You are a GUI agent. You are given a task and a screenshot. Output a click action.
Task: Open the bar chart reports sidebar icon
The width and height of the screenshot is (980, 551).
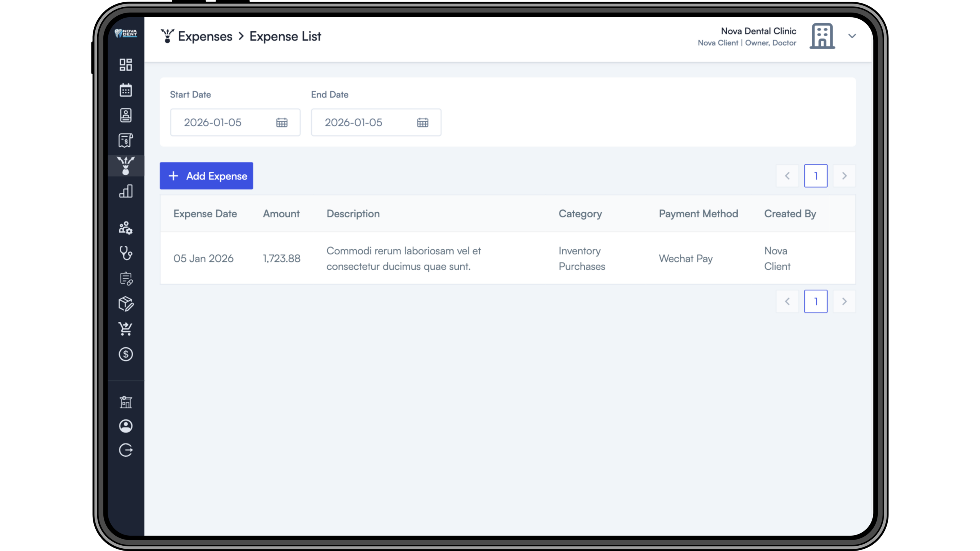126,191
